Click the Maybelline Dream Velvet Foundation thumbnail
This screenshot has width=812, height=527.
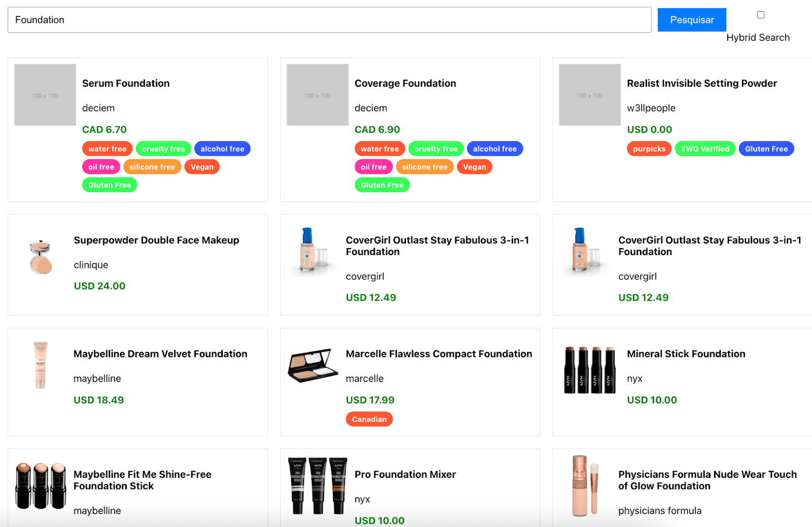point(41,365)
